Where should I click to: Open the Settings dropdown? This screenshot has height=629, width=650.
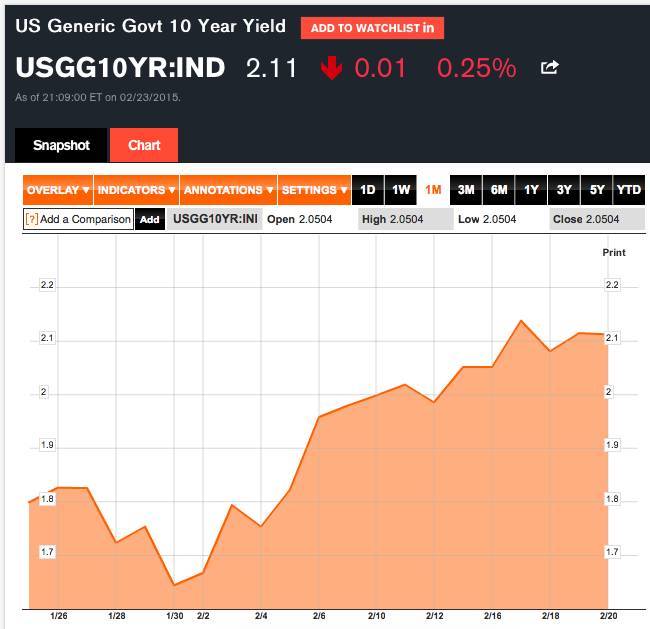click(x=314, y=190)
